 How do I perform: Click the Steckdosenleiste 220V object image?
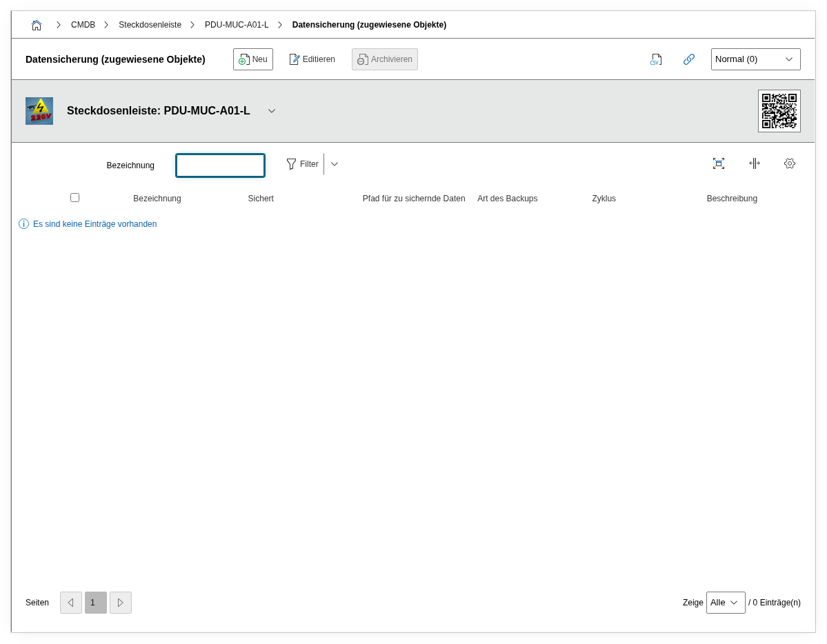[x=39, y=111]
